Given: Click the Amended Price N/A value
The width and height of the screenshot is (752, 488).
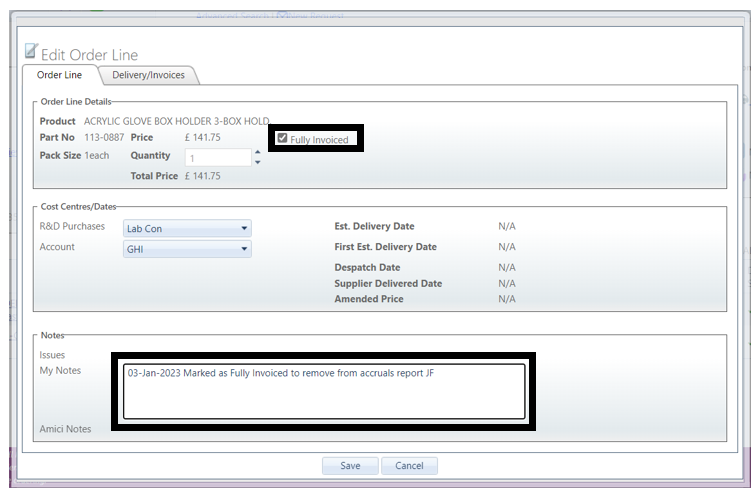Looking at the screenshot, I should [x=507, y=299].
